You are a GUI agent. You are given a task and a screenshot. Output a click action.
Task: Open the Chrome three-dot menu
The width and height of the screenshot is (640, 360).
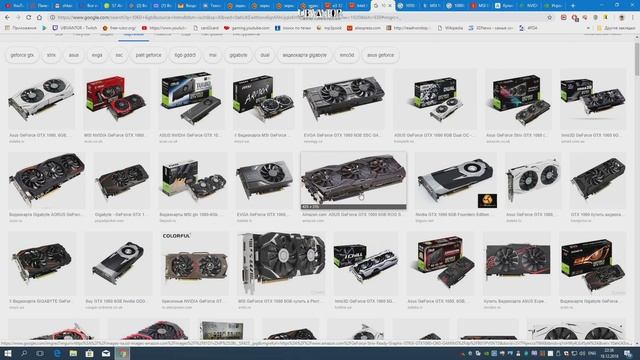[633, 18]
